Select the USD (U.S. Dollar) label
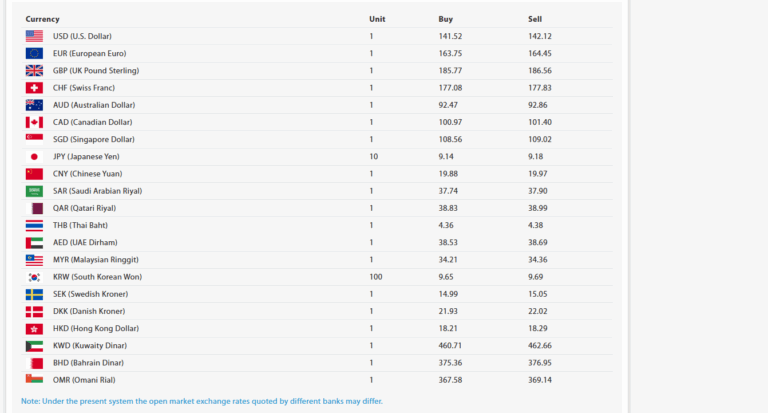 click(82, 36)
